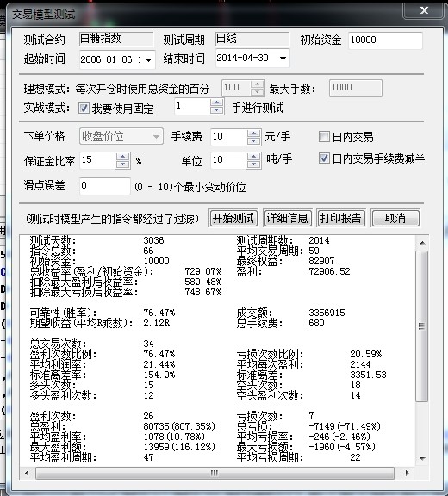Select the 标准离差 value 3351.53

point(368,375)
